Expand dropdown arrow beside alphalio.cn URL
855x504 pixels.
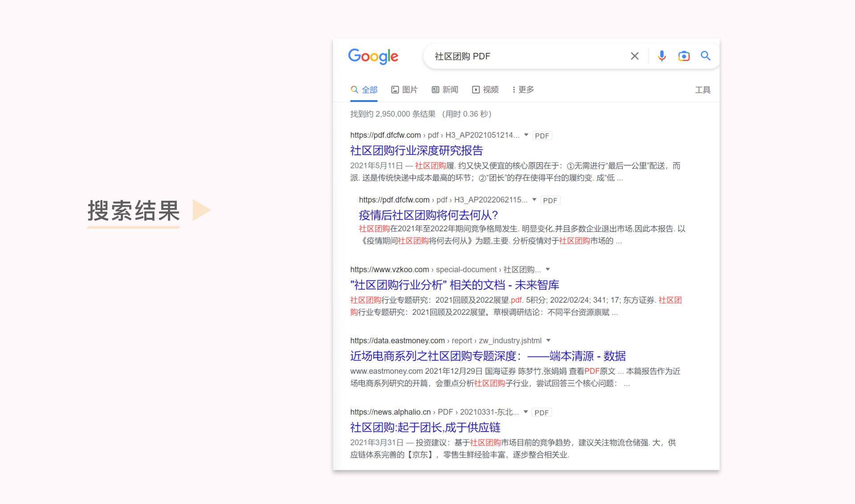525,412
